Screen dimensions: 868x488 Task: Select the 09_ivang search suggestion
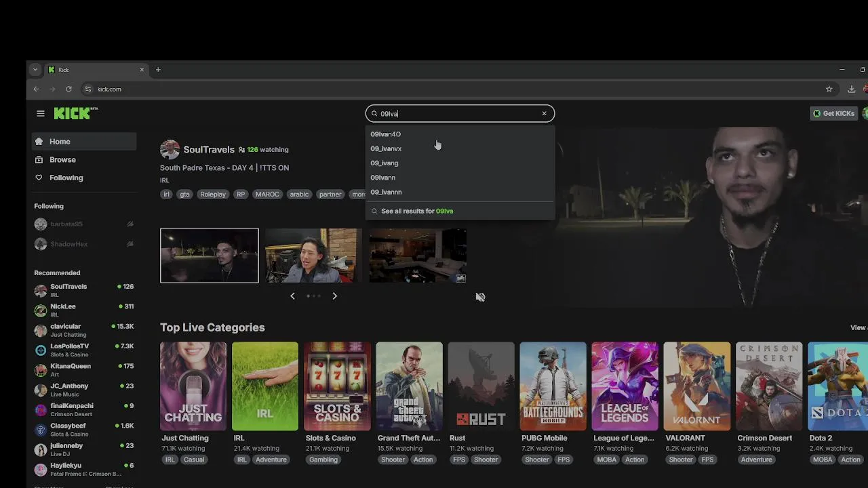tap(460, 163)
